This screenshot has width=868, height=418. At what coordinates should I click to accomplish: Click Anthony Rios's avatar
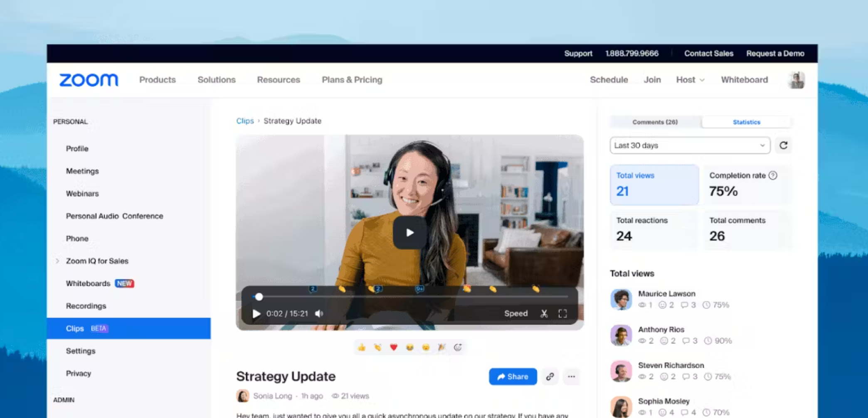click(621, 335)
